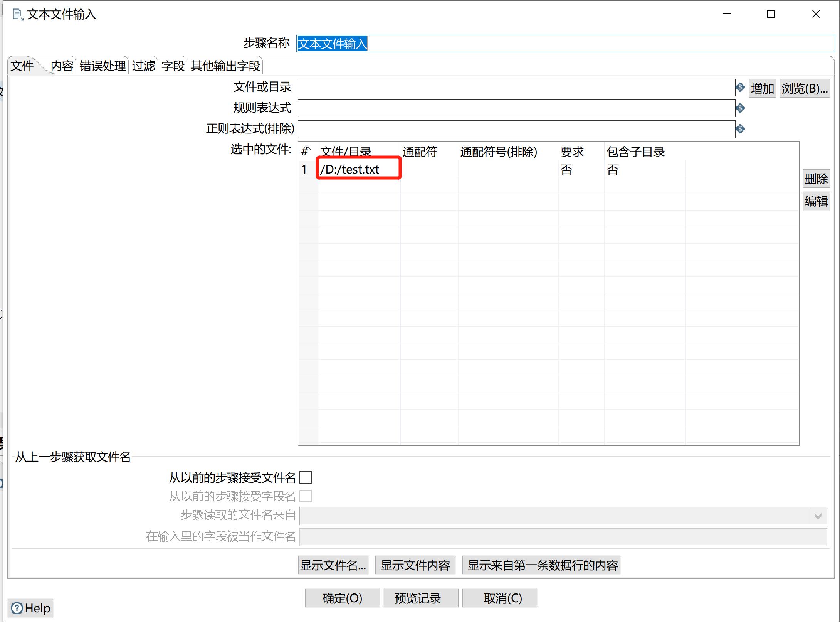Confirm with 确定(O) button

click(x=343, y=598)
